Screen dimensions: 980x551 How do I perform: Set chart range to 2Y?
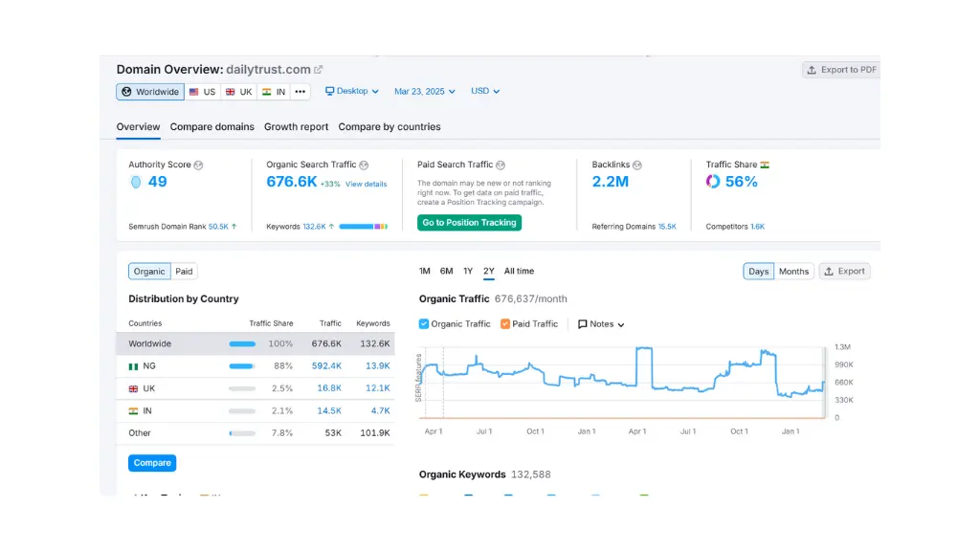coord(489,271)
